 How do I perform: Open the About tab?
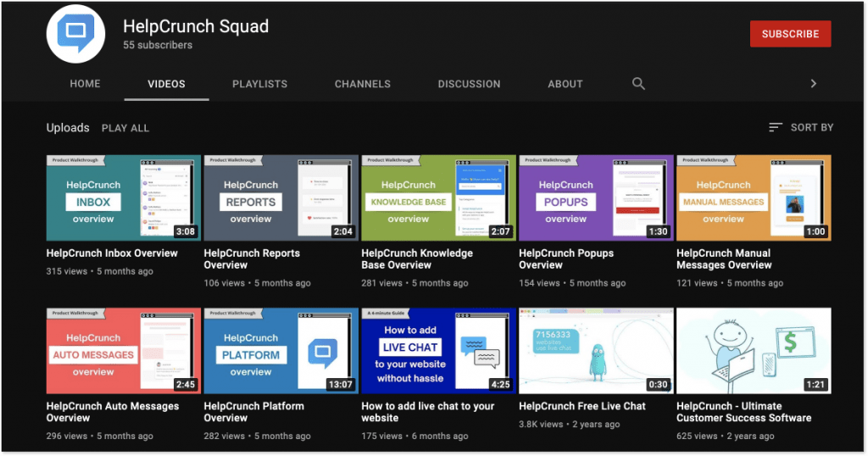tap(565, 84)
